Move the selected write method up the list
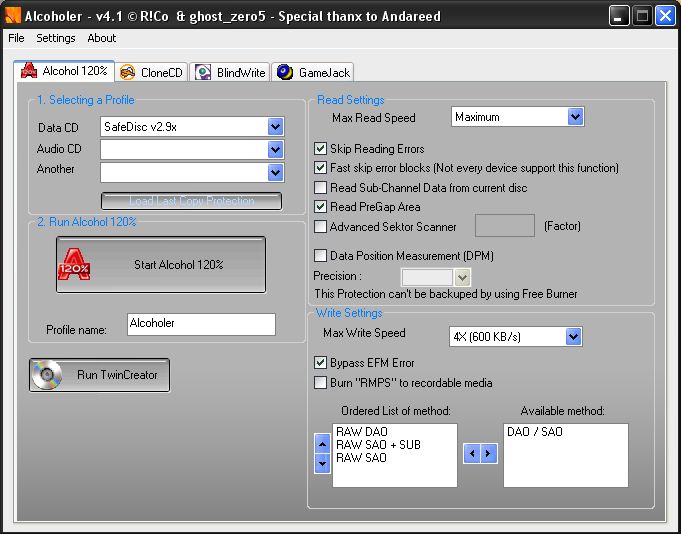This screenshot has height=534, width=681. [322, 444]
